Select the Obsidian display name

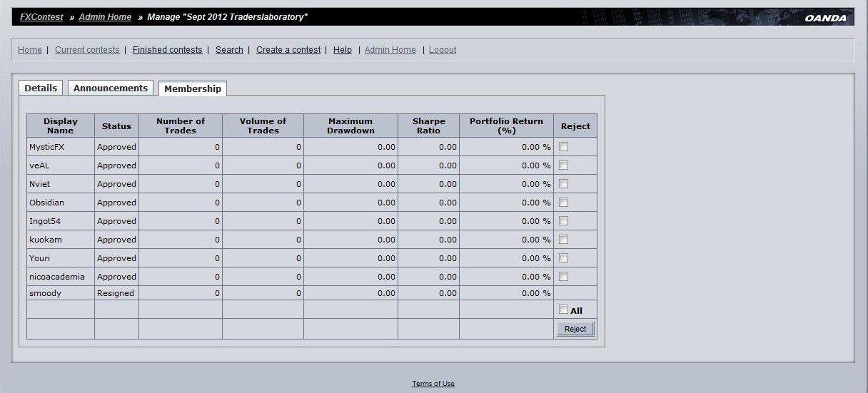(x=46, y=203)
